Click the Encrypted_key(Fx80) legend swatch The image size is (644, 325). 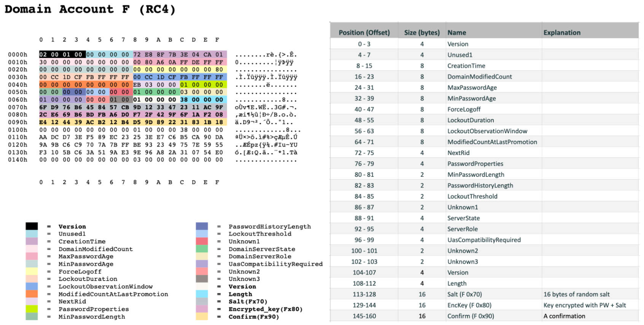click(202, 309)
